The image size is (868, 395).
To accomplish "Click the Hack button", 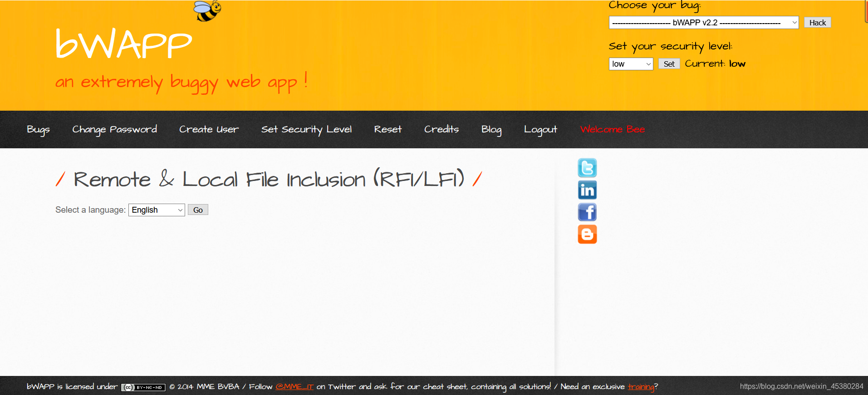I will (818, 23).
